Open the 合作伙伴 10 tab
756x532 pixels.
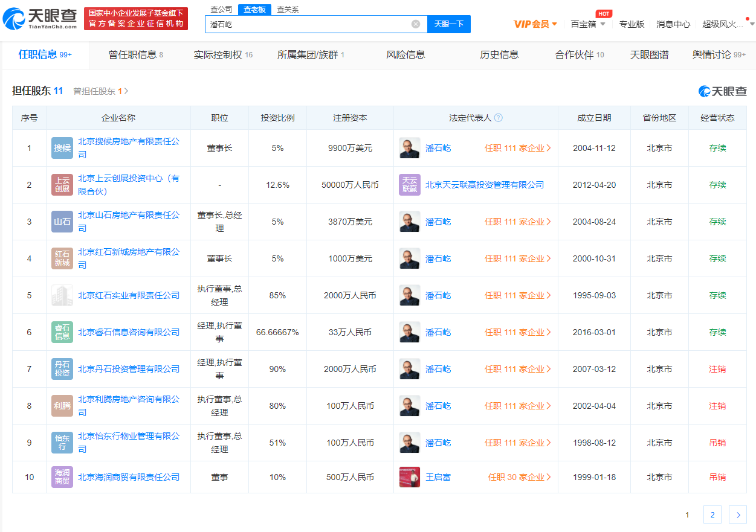[580, 55]
